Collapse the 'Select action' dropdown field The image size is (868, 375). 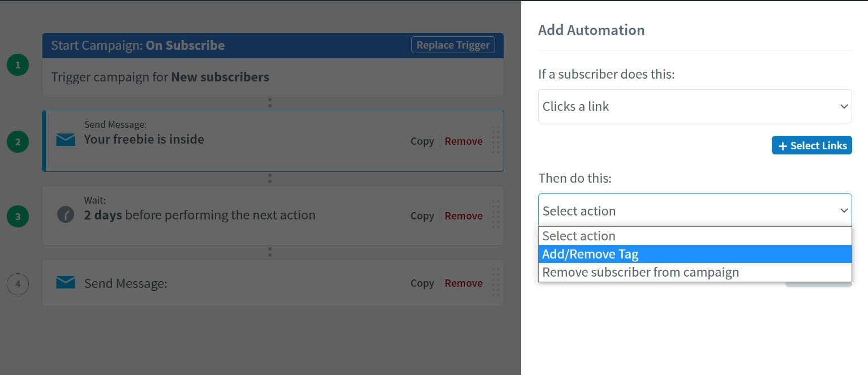(x=695, y=210)
